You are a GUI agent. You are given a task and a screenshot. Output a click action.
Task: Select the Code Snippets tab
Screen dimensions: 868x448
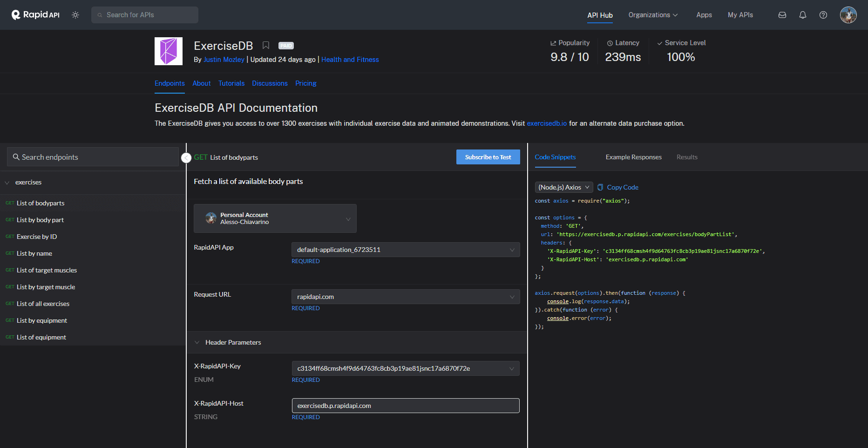(555, 157)
